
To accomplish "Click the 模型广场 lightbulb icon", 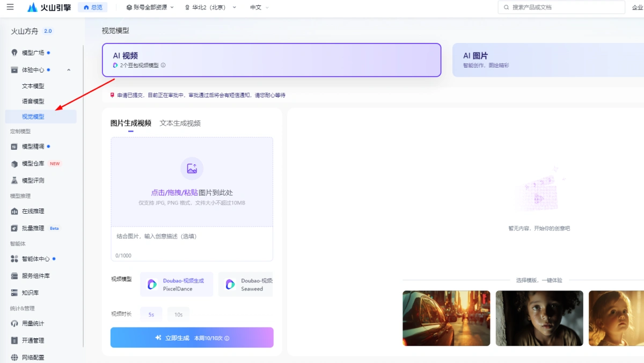I will tap(14, 53).
